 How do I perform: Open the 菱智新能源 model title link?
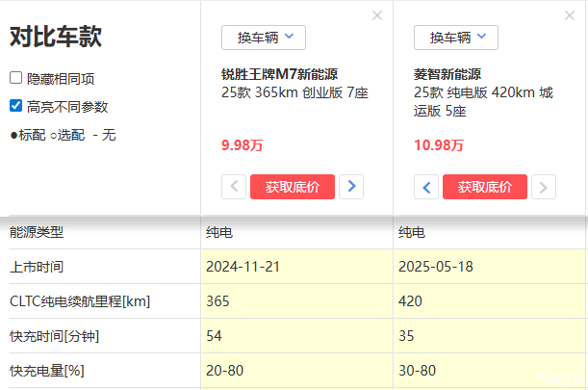[x=447, y=74]
